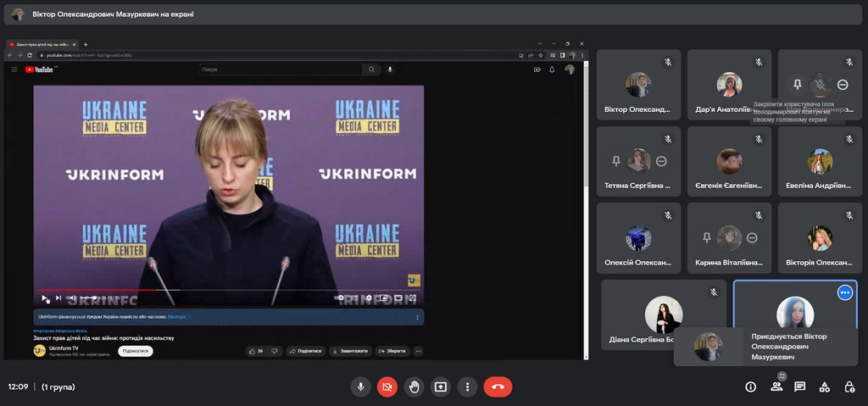This screenshot has width=868, height=406.
Task: Remove Карина Віталіївна from the call
Action: 752,238
